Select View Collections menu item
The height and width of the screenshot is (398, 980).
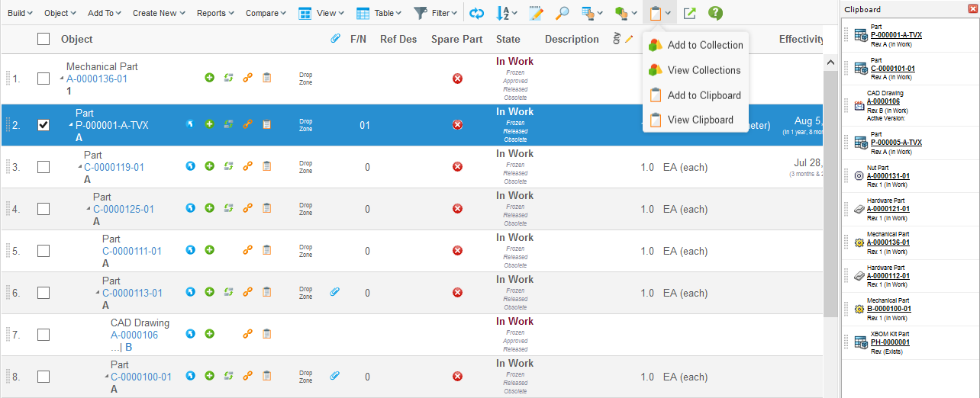point(703,70)
